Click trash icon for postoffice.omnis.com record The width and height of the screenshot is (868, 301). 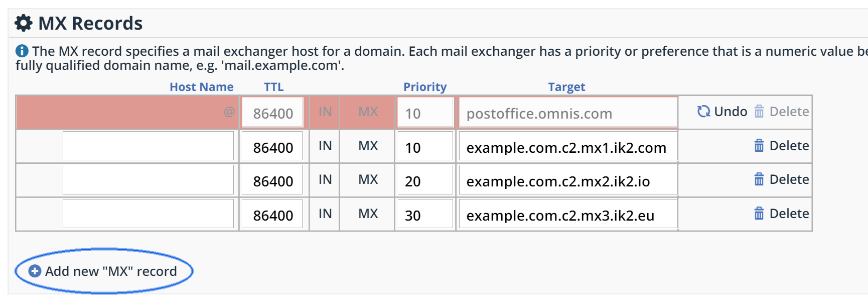759,111
